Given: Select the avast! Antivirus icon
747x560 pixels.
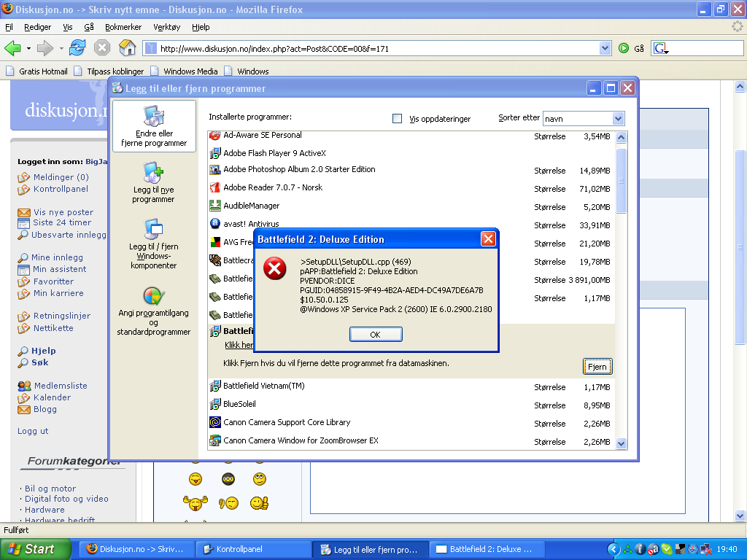Looking at the screenshot, I should [215, 223].
